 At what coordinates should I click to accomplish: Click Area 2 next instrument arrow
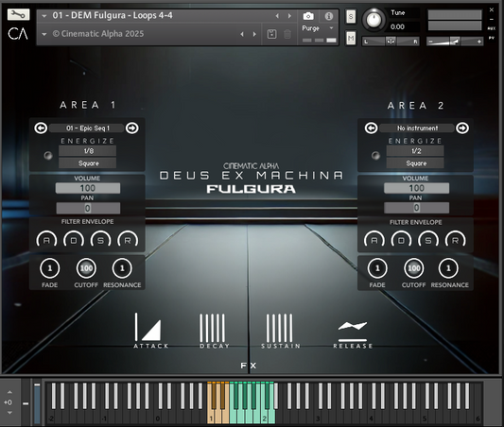[462, 128]
